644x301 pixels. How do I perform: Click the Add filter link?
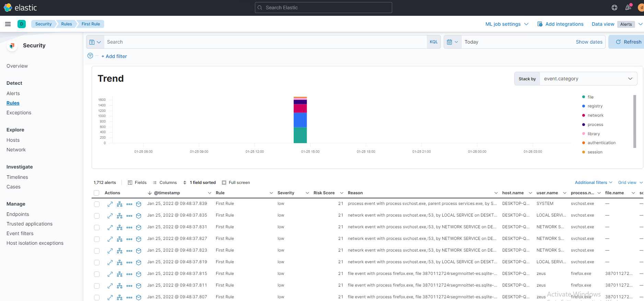pyautogui.click(x=114, y=56)
